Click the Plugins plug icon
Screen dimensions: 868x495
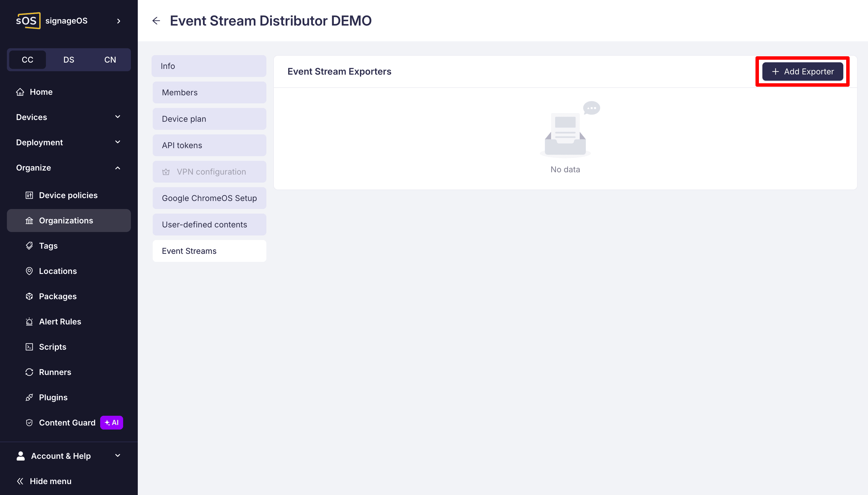[29, 397]
